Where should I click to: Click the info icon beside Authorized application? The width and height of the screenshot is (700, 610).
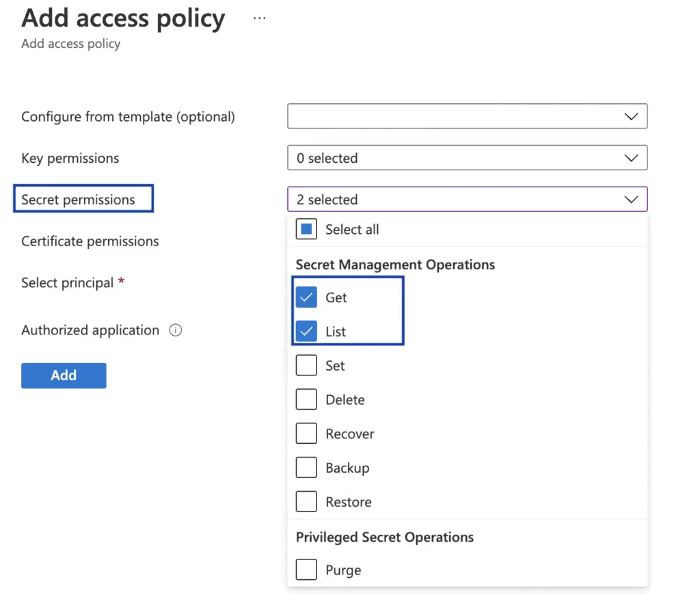176,330
